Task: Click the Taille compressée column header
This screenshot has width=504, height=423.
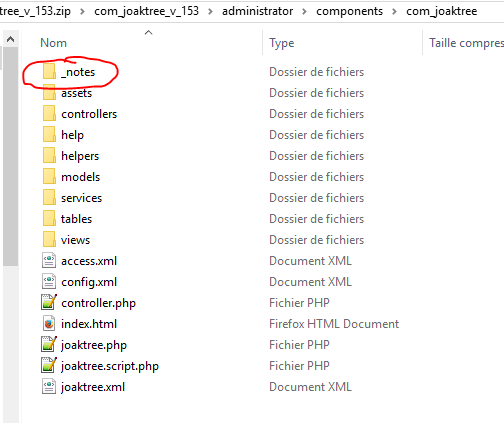Action: pyautogui.click(x=466, y=43)
